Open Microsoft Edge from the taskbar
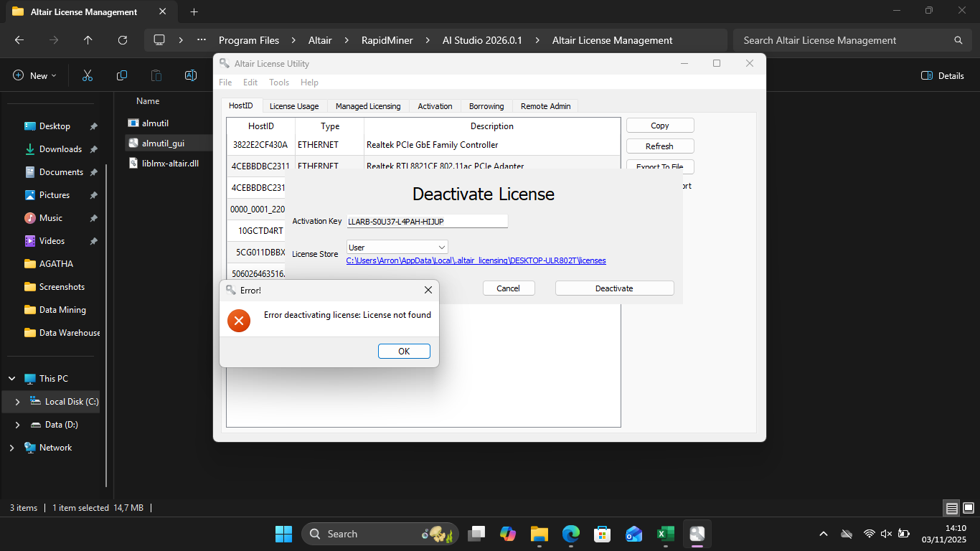Image resolution: width=980 pixels, height=551 pixels. pos(570,533)
